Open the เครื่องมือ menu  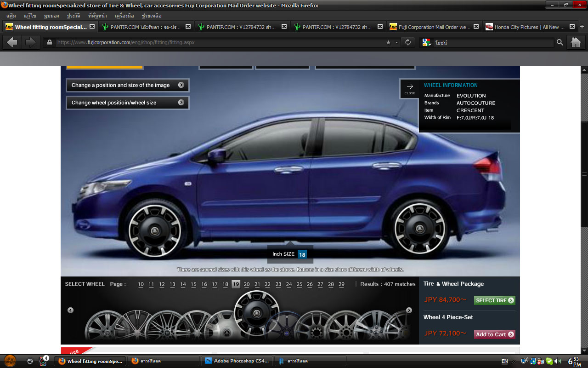[x=124, y=16]
